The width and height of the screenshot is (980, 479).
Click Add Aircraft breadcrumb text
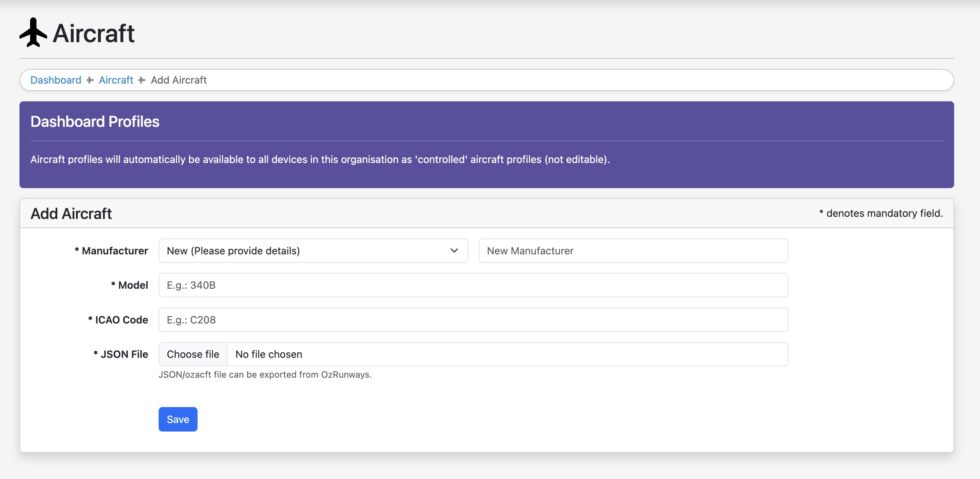(x=178, y=80)
